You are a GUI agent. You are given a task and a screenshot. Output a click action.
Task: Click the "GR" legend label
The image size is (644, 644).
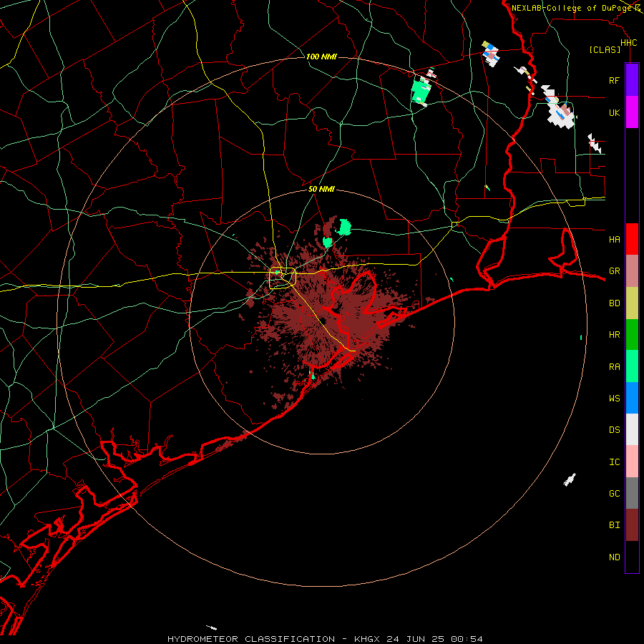[615, 271]
